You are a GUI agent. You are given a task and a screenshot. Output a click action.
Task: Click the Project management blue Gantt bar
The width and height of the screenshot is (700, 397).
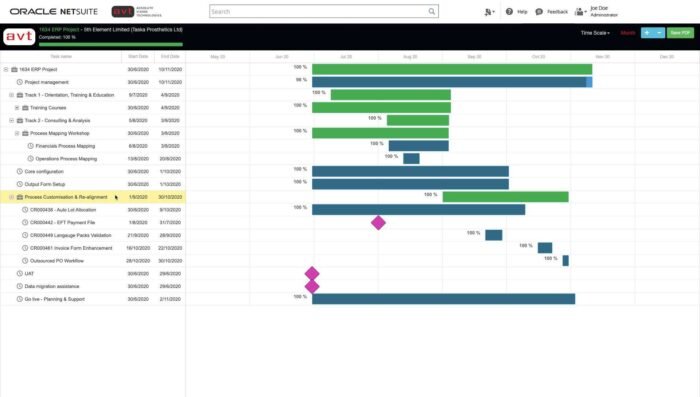pos(452,82)
